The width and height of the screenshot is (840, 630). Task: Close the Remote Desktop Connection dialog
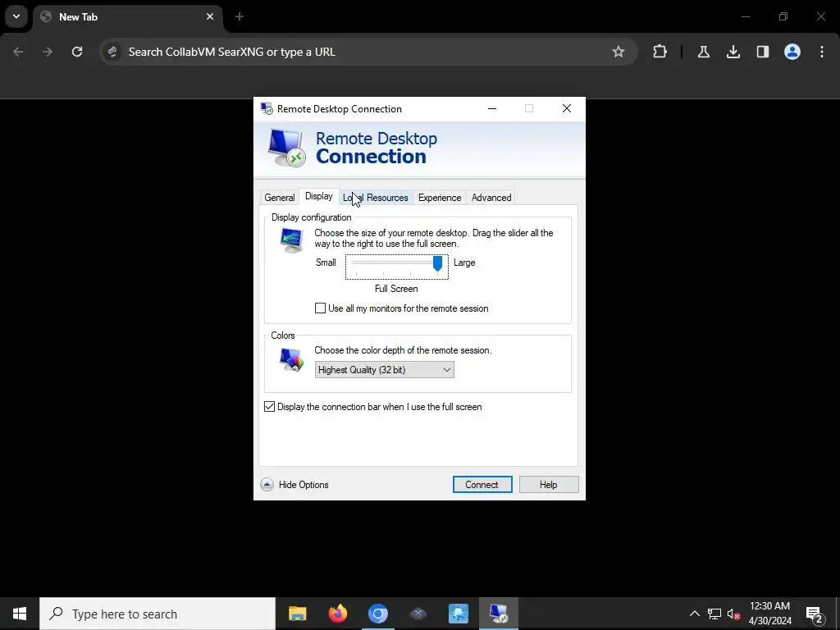click(567, 109)
